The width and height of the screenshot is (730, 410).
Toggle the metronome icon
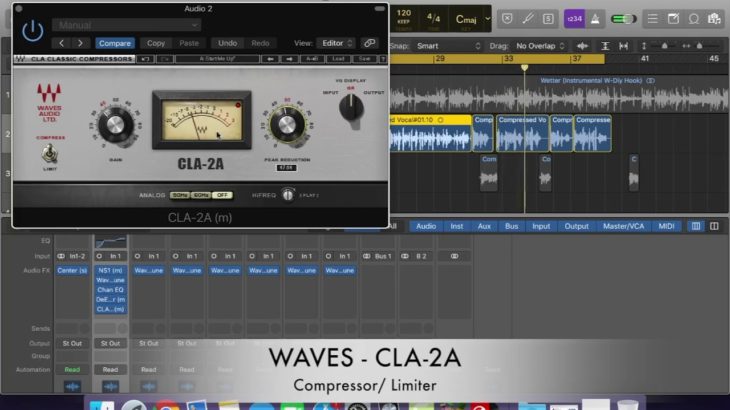595,19
